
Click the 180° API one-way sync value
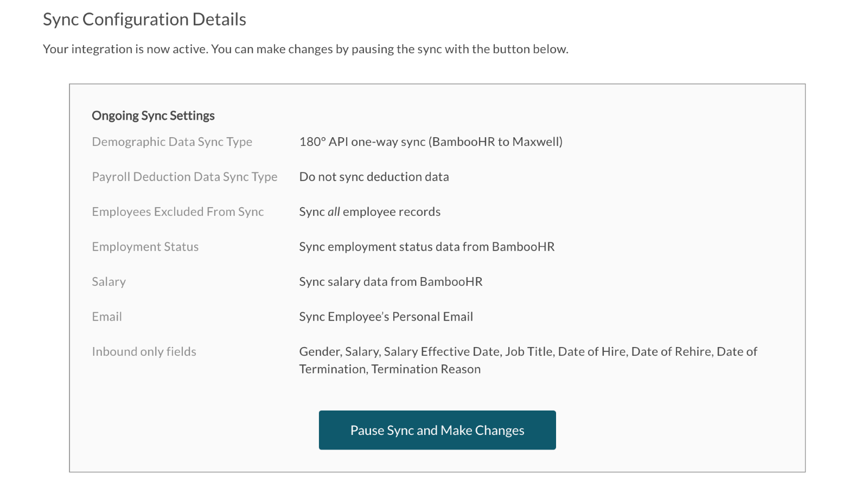pos(431,142)
